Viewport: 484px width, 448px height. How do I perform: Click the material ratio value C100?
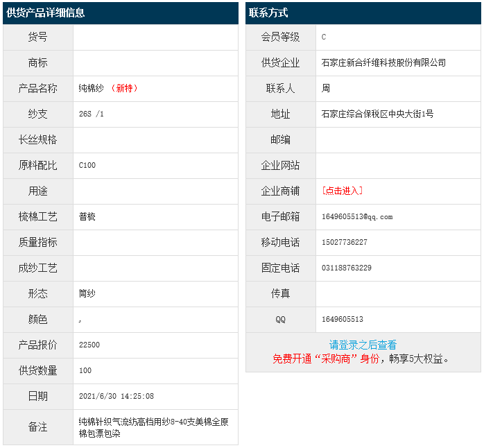click(x=87, y=165)
